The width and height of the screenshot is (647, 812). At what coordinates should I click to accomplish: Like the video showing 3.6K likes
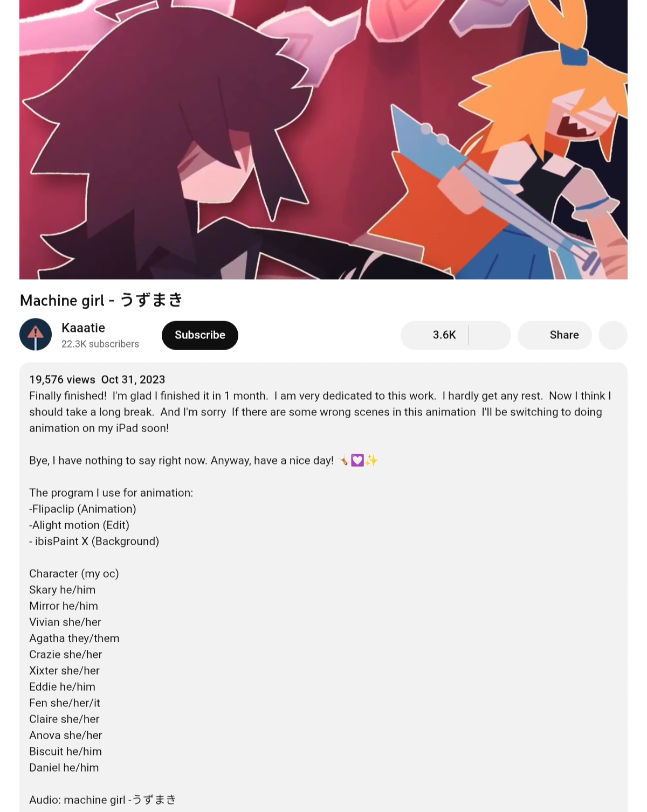coord(435,335)
